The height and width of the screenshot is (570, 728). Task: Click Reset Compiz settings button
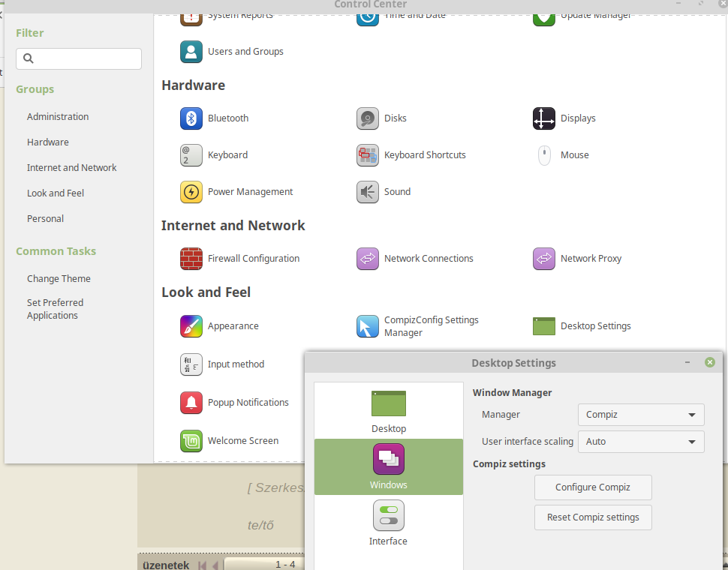coord(593,517)
